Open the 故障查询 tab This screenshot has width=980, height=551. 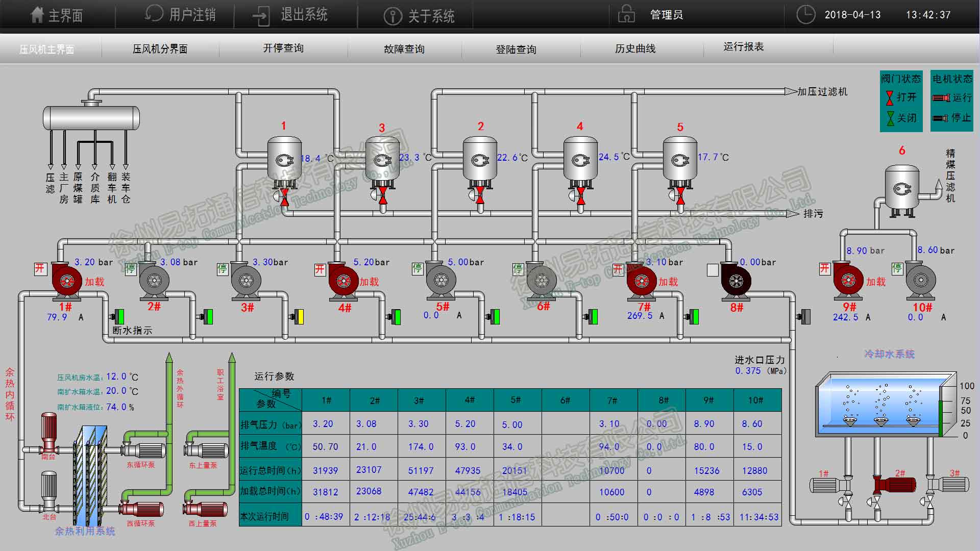[x=404, y=49]
